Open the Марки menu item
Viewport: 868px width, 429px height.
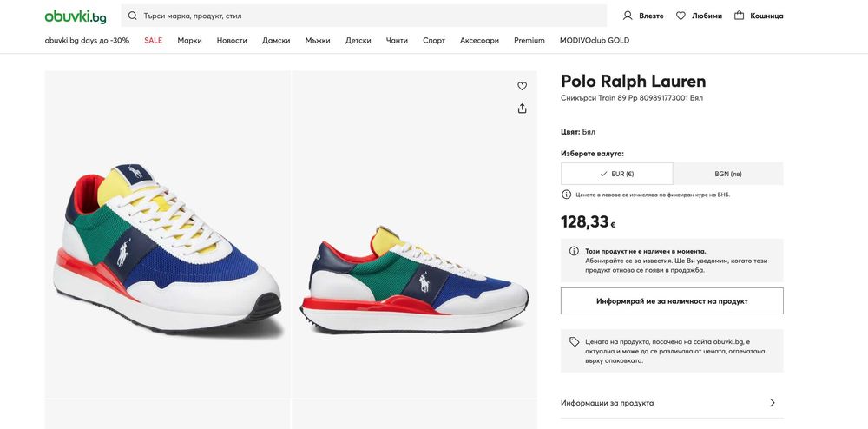(189, 41)
